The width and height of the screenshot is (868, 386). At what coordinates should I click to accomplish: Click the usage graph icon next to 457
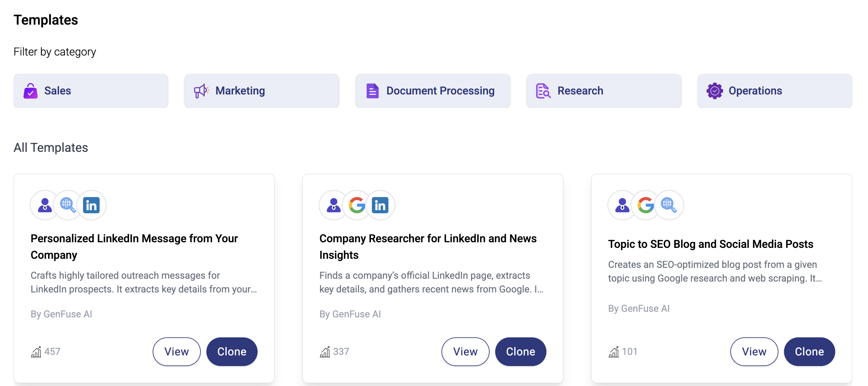tap(36, 352)
